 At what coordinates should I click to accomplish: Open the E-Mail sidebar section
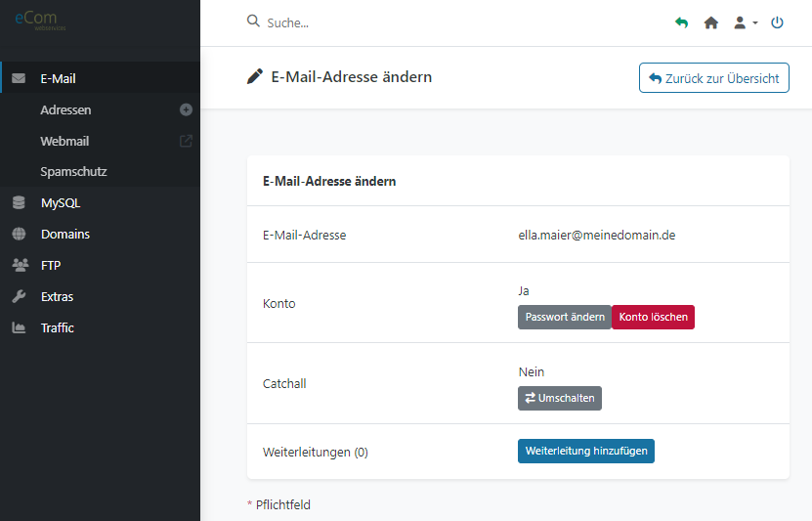click(x=58, y=78)
